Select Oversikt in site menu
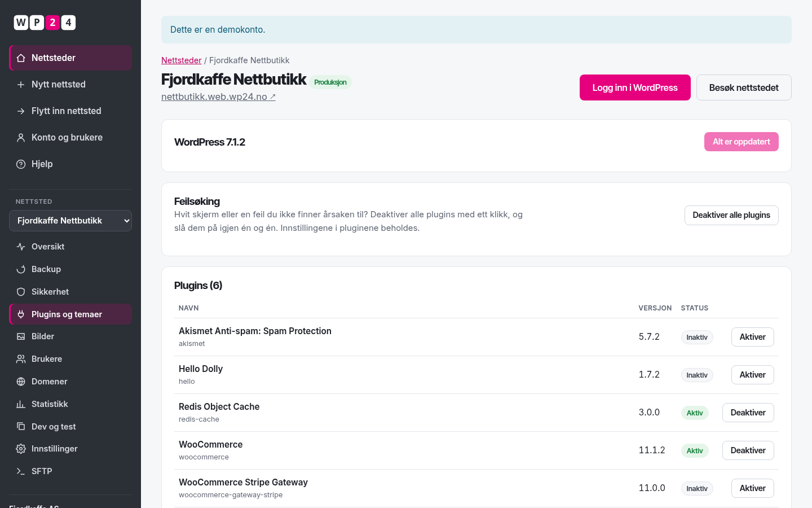The height and width of the screenshot is (508, 812). coord(70,247)
